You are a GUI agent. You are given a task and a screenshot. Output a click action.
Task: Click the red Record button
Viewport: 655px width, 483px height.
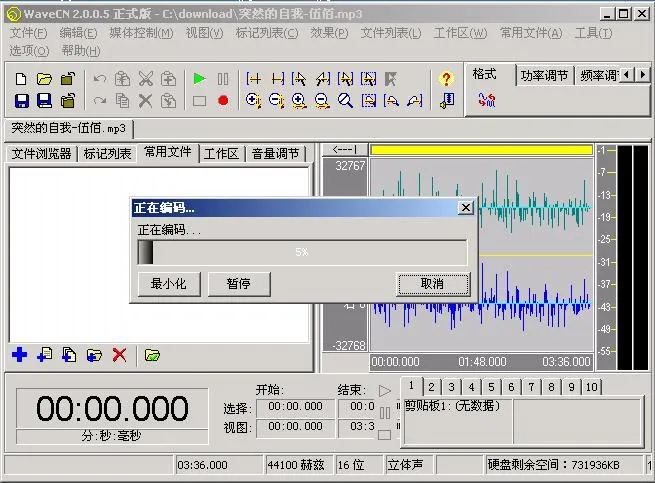(x=223, y=101)
